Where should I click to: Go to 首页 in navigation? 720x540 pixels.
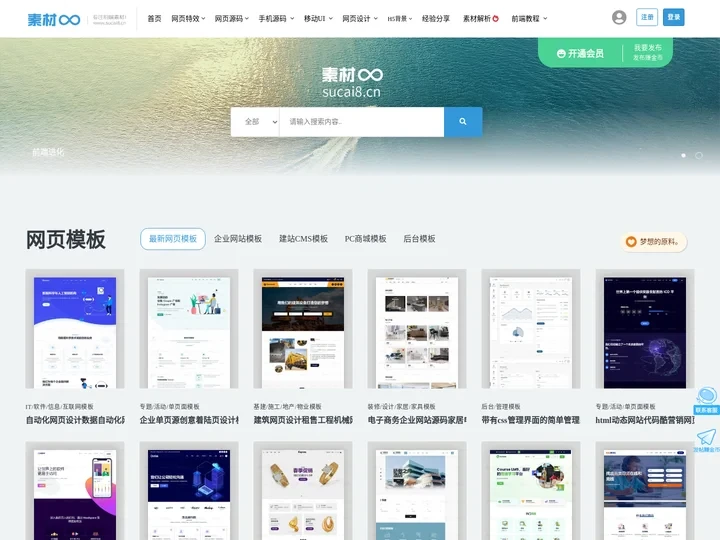(x=154, y=19)
